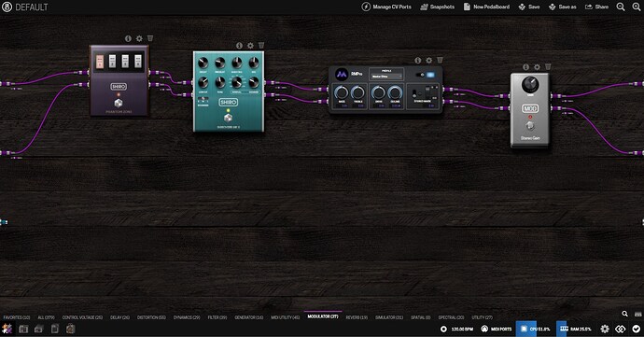This screenshot has width=644, height=337.
Task: Open MIDI PORTS in the bottom bar
Action: tap(497, 329)
